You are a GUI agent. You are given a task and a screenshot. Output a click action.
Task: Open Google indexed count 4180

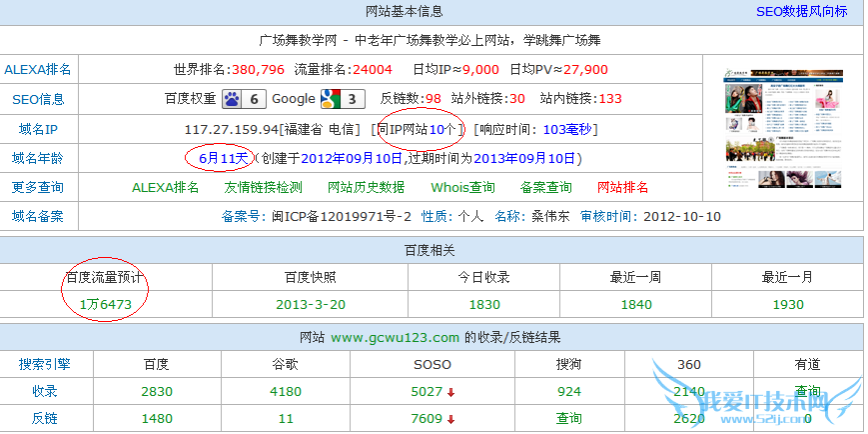286,391
